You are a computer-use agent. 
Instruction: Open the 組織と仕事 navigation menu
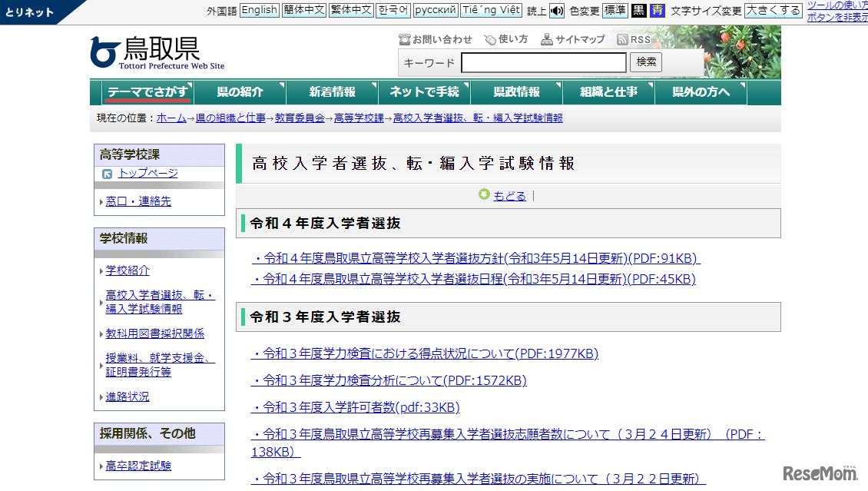608,91
